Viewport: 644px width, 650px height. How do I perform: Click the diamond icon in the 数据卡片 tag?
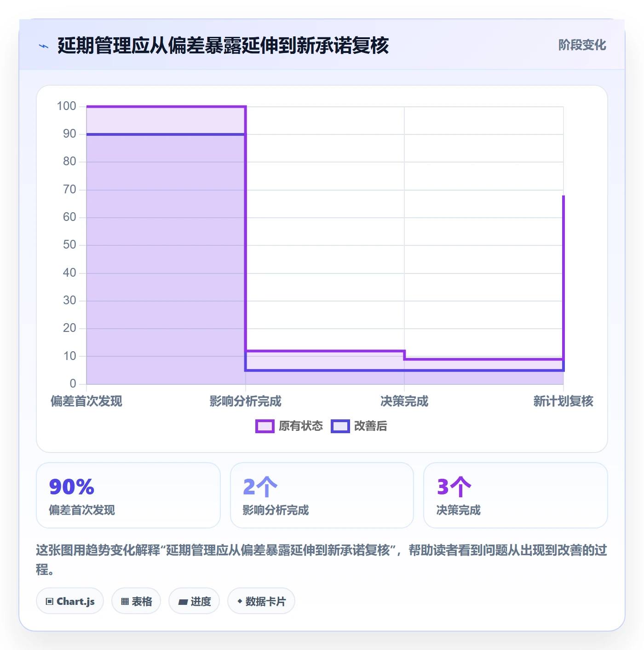click(x=240, y=601)
